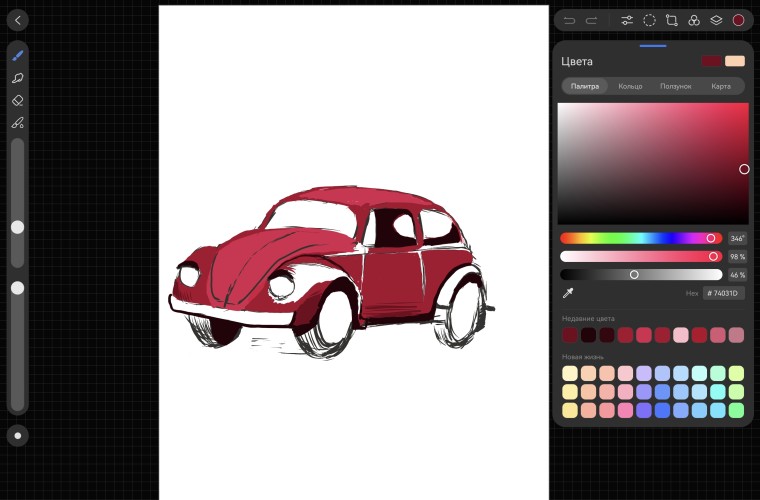The height and width of the screenshot is (500, 760).
Task: Select the Brush tool
Action: [x=18, y=55]
